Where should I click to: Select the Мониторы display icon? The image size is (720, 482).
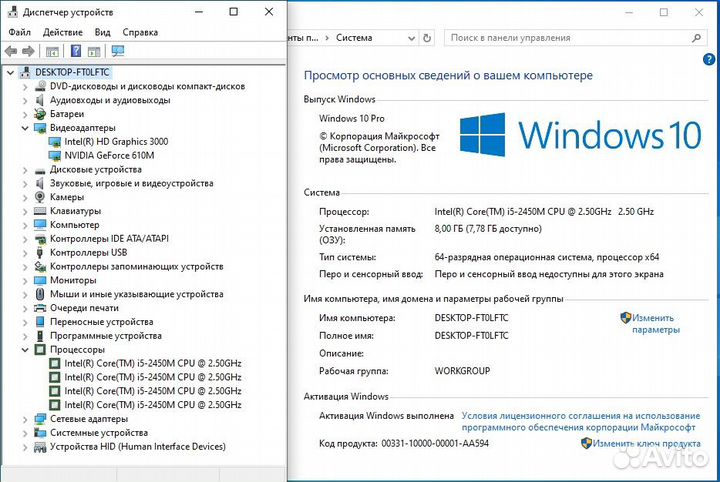(40, 280)
